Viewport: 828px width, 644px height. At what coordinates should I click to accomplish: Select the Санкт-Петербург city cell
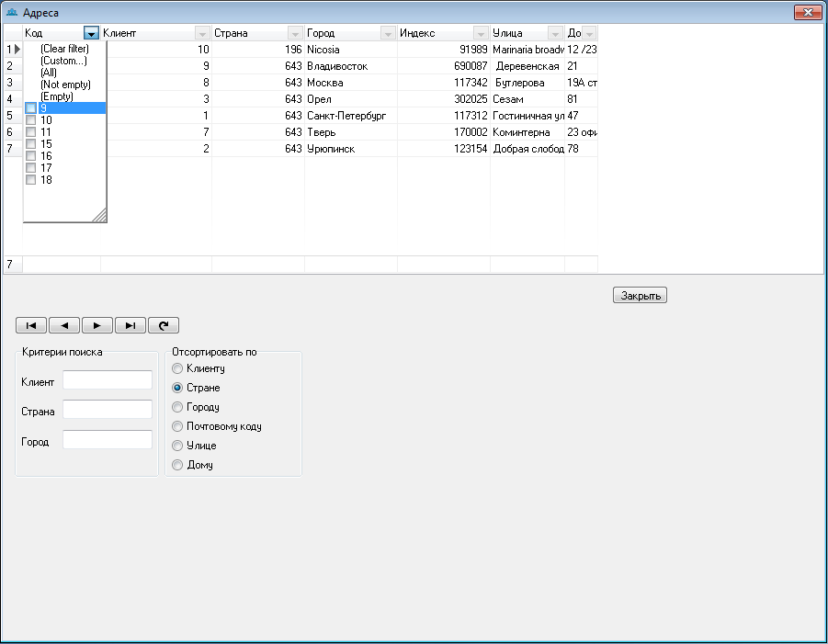click(351, 116)
